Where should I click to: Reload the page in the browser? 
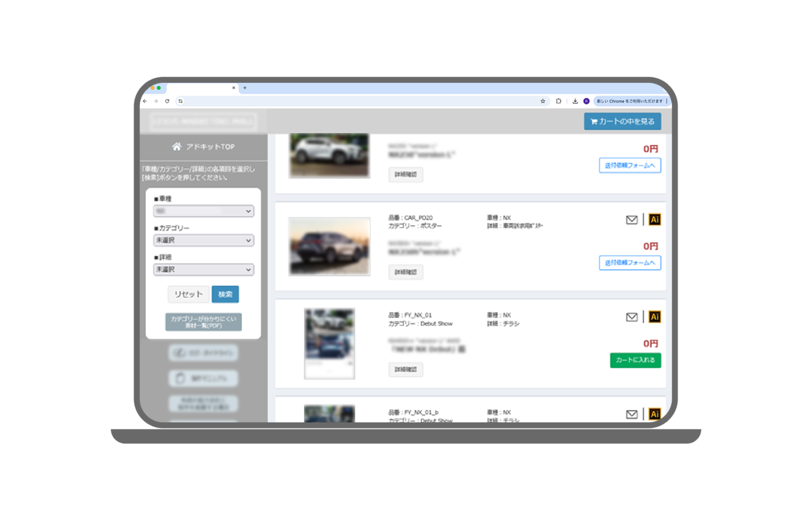(167, 102)
